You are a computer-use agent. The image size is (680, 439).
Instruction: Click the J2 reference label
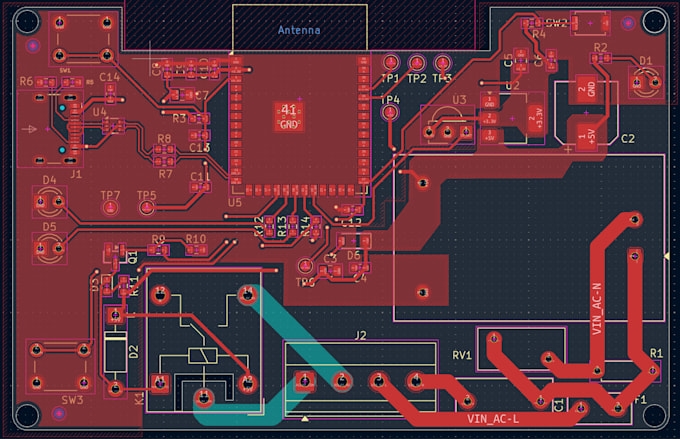click(x=360, y=335)
